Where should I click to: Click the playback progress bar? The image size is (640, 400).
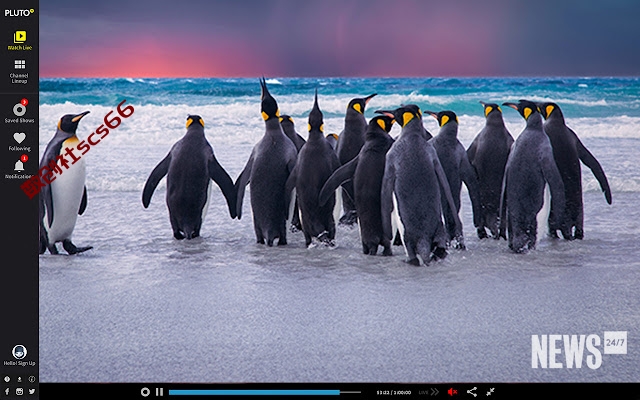tap(264, 392)
